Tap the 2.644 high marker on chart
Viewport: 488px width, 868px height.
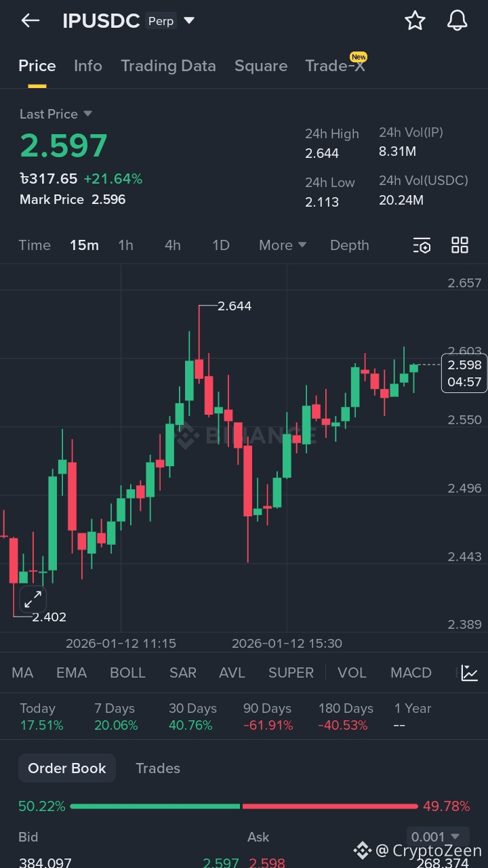point(235,306)
